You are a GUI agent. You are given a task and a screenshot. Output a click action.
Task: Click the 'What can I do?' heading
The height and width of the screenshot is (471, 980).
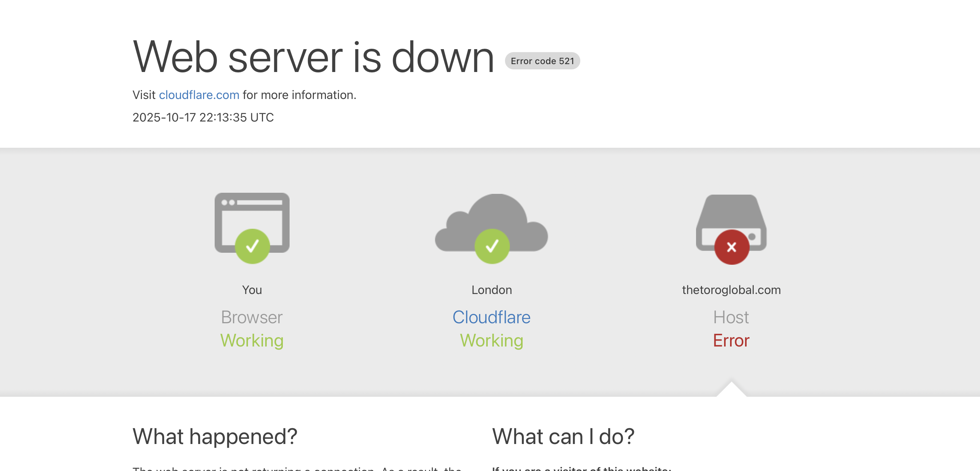point(563,436)
